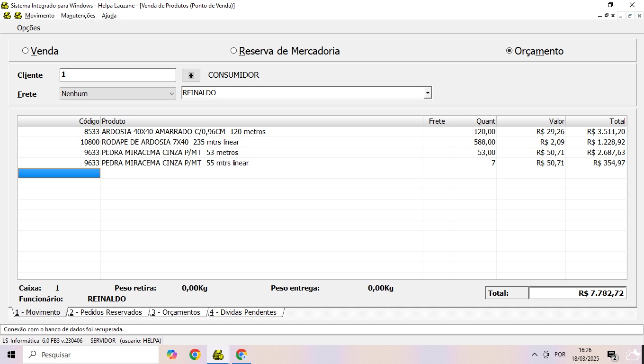Image resolution: width=644 pixels, height=364 pixels.
Task: Open the notification center icon
Action: [x=612, y=355]
